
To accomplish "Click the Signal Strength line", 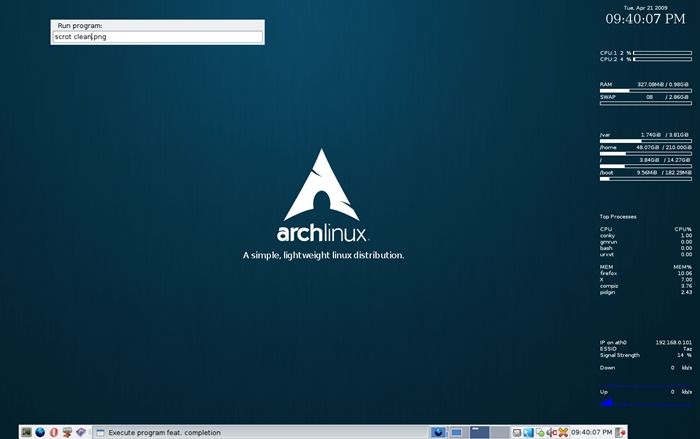I will pos(646,355).
